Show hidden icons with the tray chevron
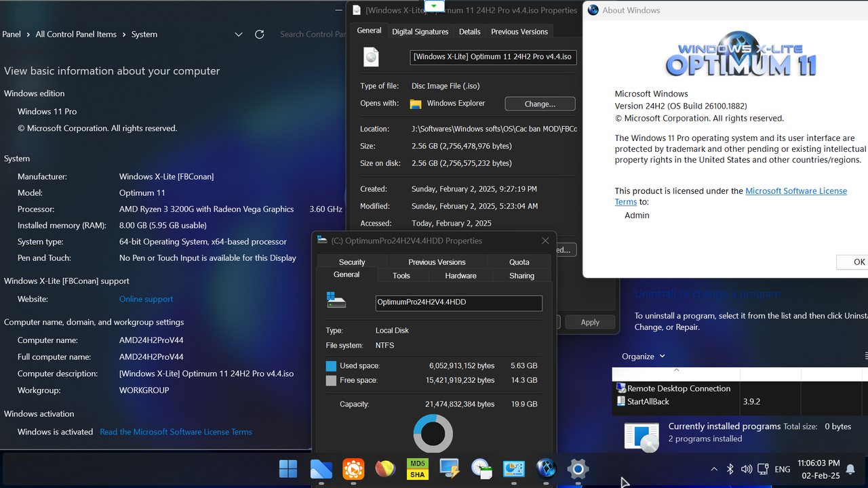The image size is (868, 488). point(713,468)
